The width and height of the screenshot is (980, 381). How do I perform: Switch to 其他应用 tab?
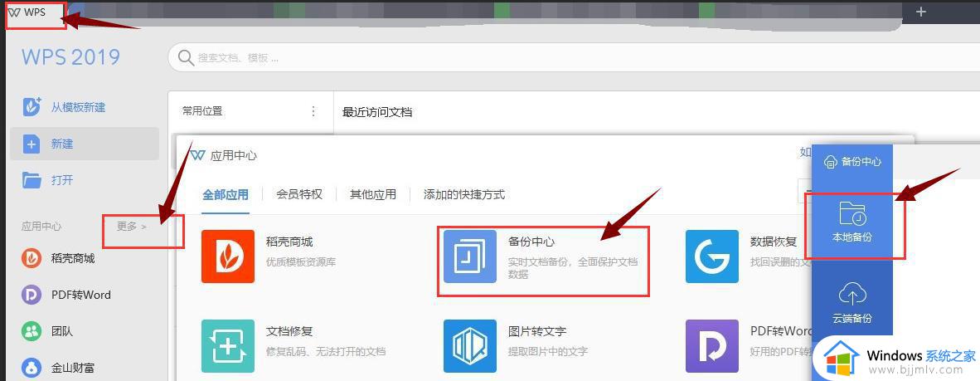(373, 194)
